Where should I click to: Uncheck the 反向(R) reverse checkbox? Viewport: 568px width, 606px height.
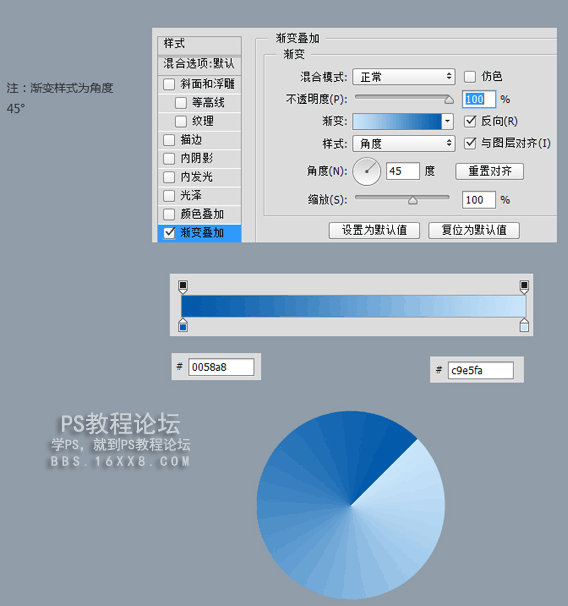point(469,121)
